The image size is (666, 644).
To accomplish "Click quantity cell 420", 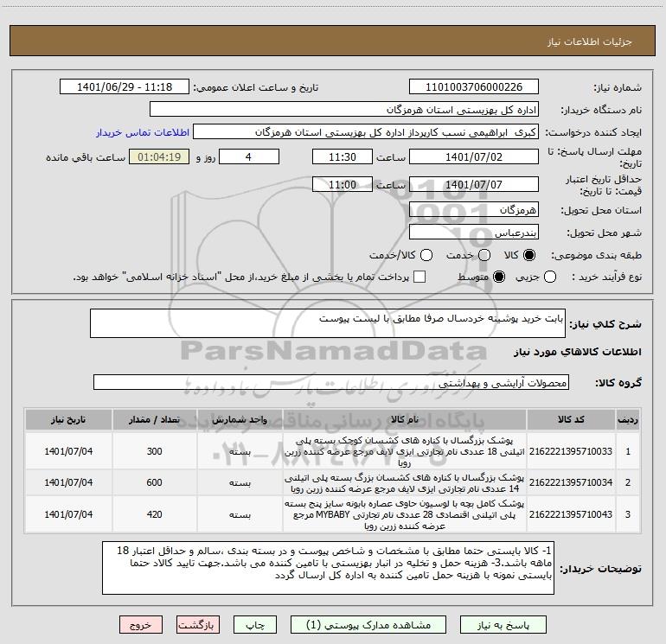I will click(155, 514).
